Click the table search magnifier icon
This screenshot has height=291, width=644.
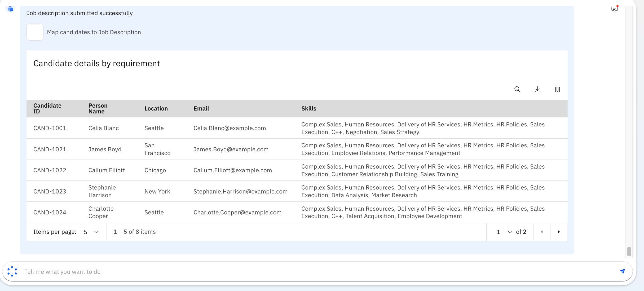[517, 89]
